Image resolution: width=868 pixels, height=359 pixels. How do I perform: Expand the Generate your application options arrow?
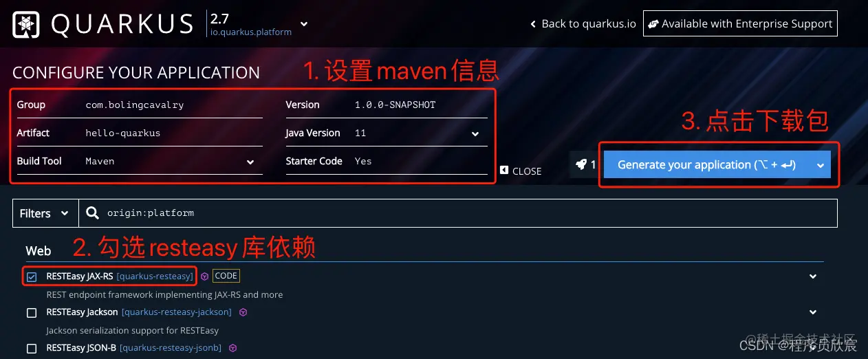[x=820, y=165]
